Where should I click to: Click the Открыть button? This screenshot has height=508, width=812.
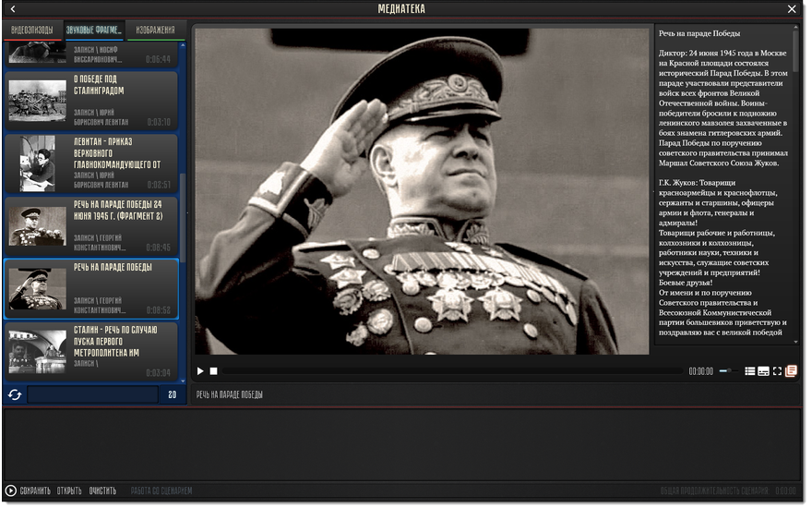click(x=69, y=490)
